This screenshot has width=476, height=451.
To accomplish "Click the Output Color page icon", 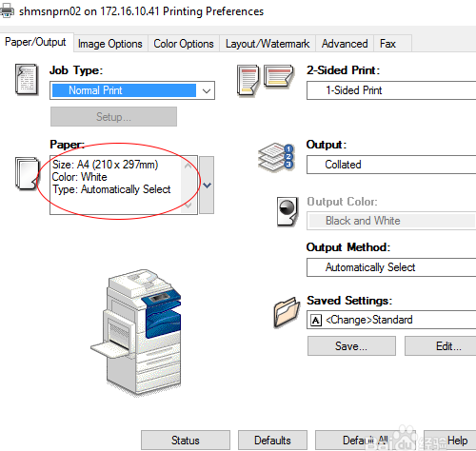I will coord(288,211).
